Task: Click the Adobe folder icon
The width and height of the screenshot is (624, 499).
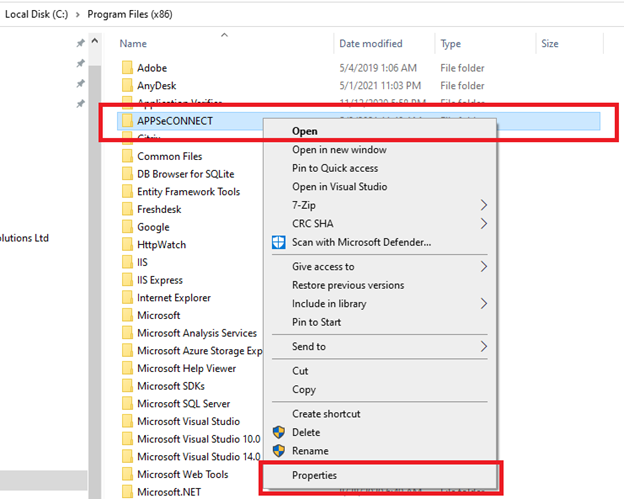Action: tap(127, 68)
